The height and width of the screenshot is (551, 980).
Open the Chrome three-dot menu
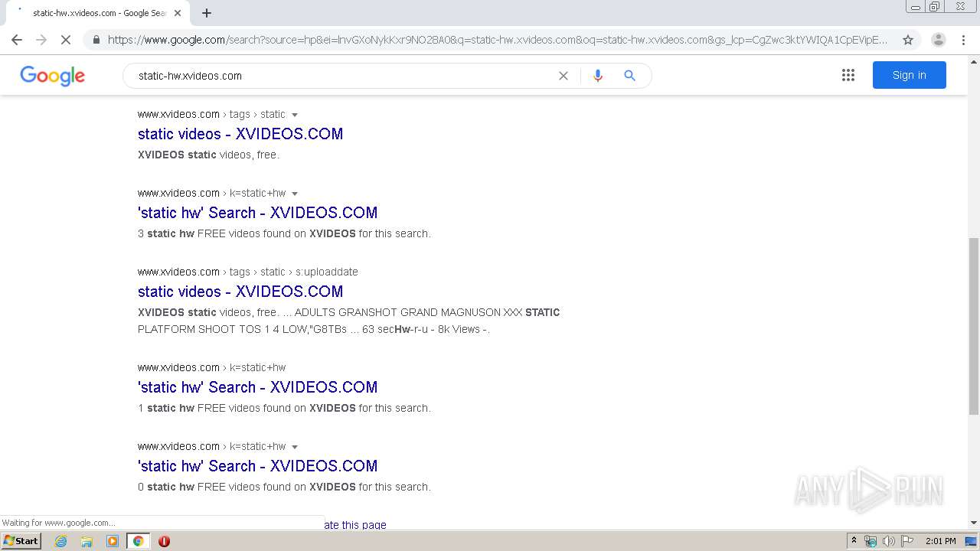click(x=963, y=40)
